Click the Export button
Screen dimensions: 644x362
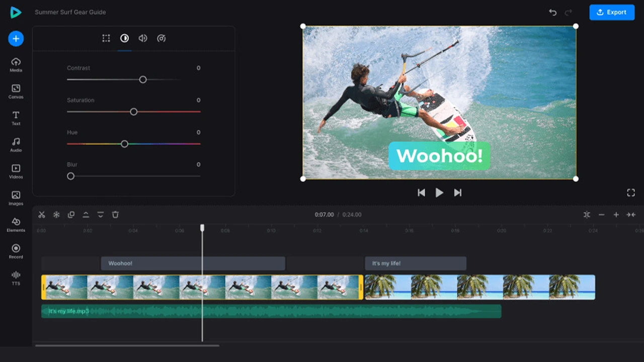(612, 12)
